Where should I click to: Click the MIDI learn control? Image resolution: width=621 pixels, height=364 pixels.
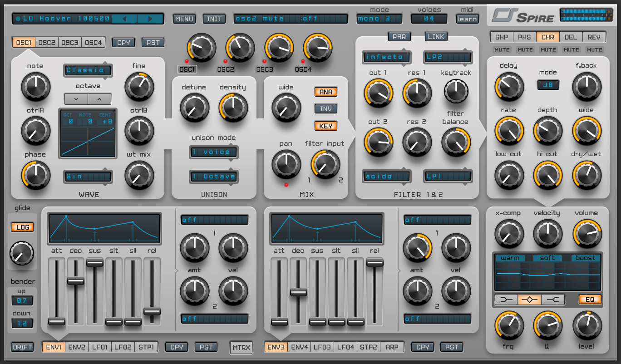click(x=467, y=19)
